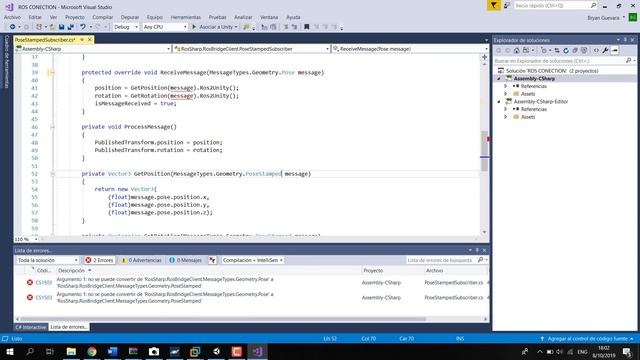
Task: Open the Proyecto menu
Action: (x=75, y=17)
